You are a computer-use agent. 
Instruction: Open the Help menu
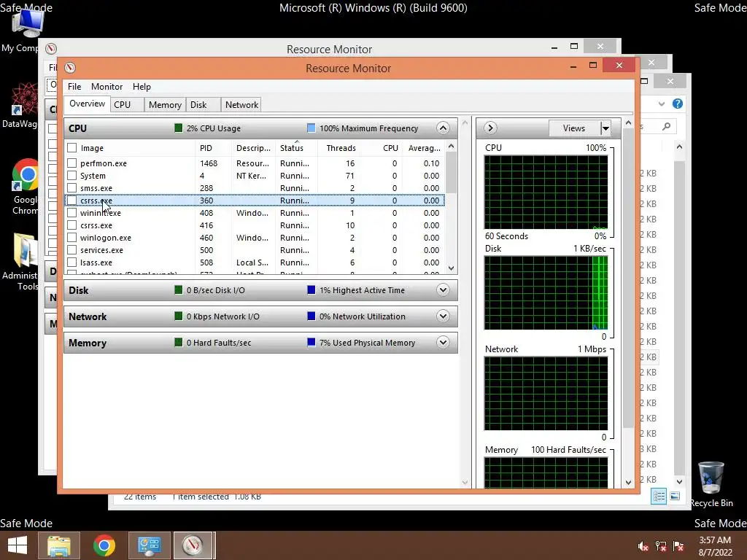tap(142, 87)
